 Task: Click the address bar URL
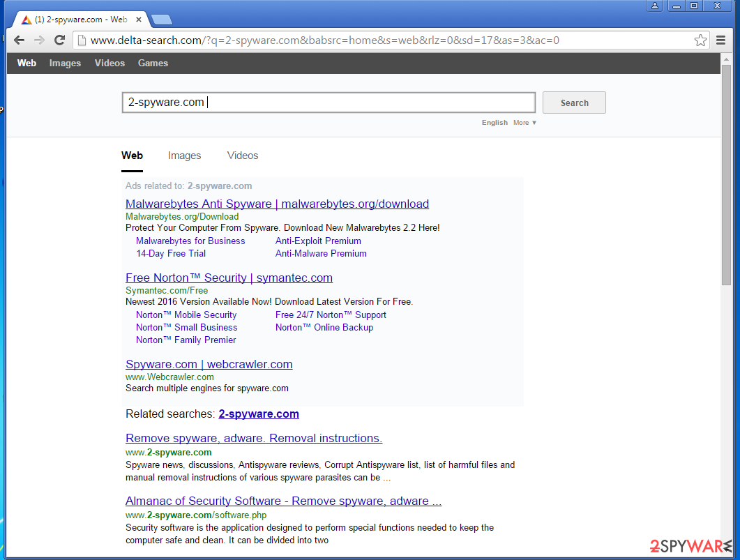(325, 40)
